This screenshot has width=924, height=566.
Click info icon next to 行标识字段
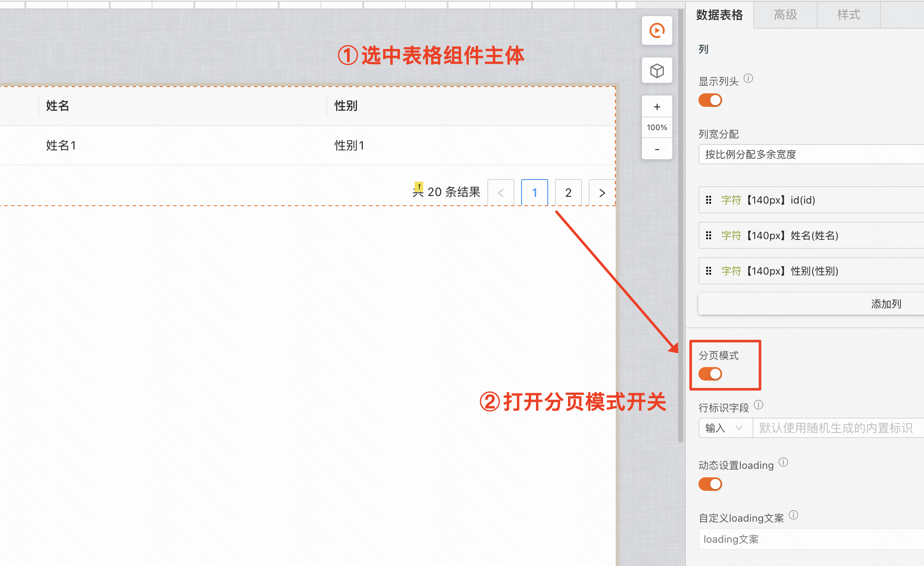coord(758,405)
